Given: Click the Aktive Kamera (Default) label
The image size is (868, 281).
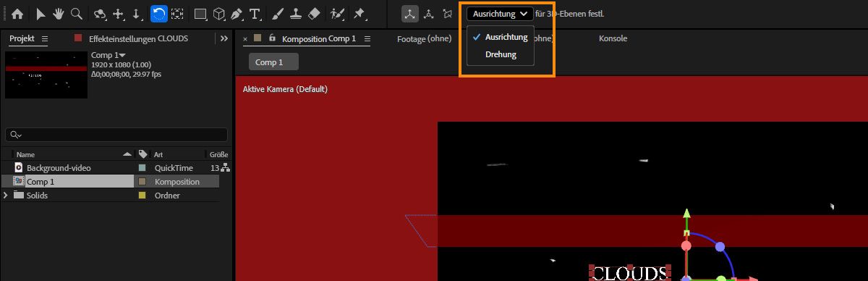Looking at the screenshot, I should coord(285,89).
